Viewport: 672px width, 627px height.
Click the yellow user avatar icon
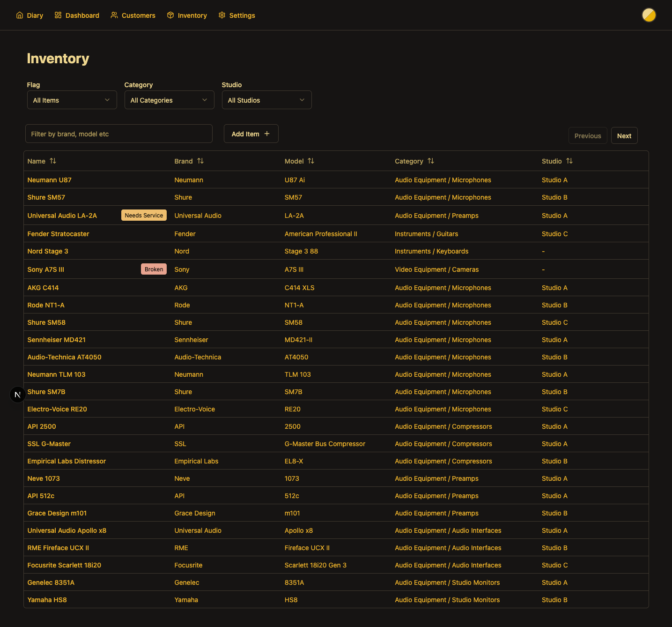(649, 15)
